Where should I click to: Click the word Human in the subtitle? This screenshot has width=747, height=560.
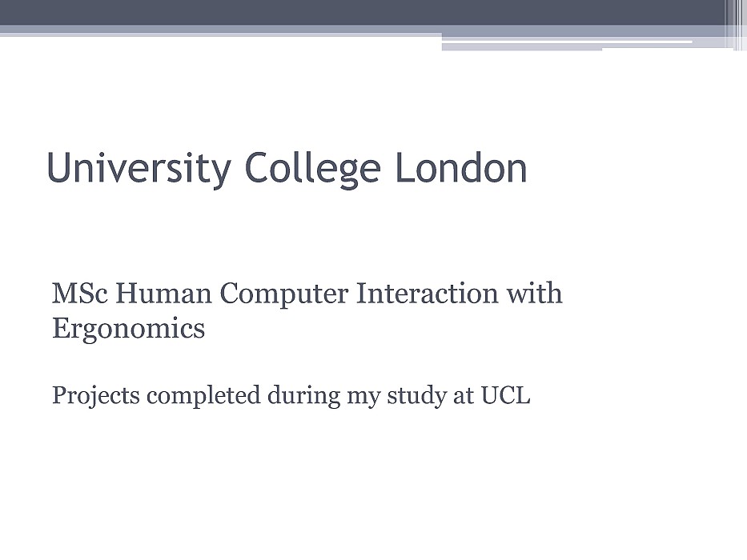tap(163, 294)
